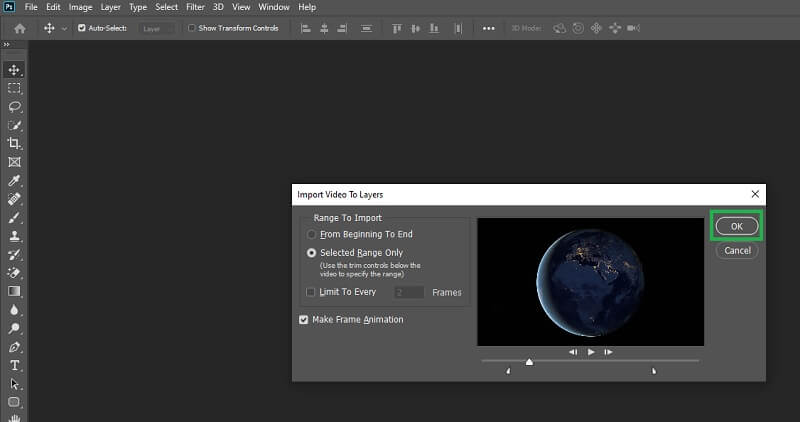The height and width of the screenshot is (422, 800).
Task: Select the Rectangle shape tool
Action: click(x=14, y=402)
